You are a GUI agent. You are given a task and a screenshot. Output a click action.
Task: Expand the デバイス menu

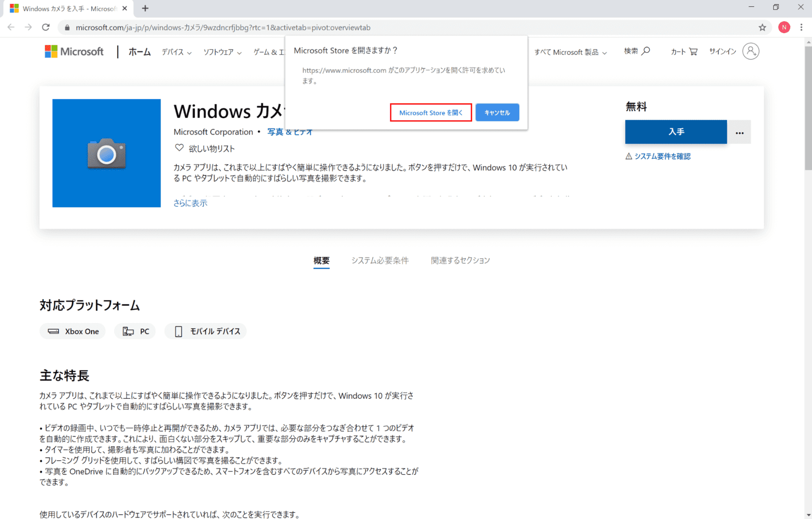176,52
